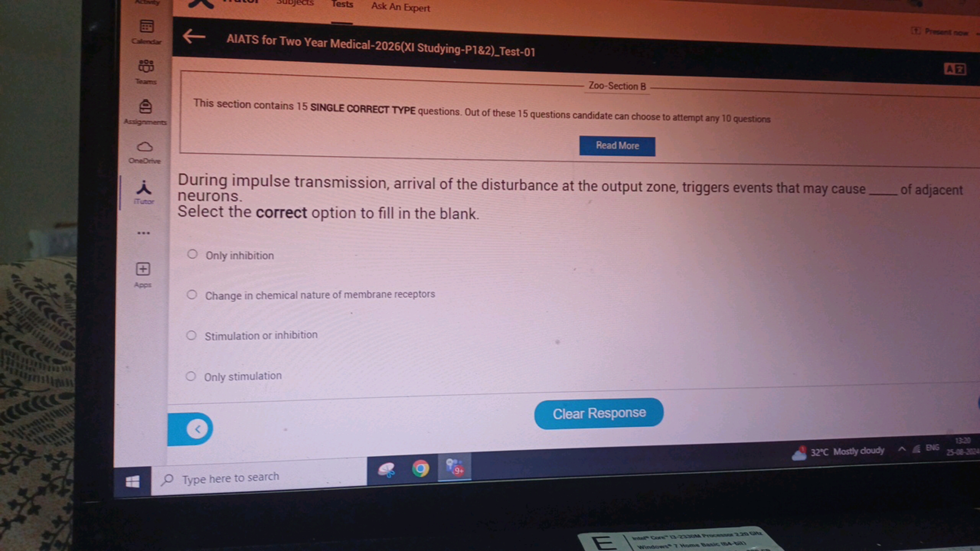Select Only stimulation radio button
980x551 pixels.
coord(191,376)
